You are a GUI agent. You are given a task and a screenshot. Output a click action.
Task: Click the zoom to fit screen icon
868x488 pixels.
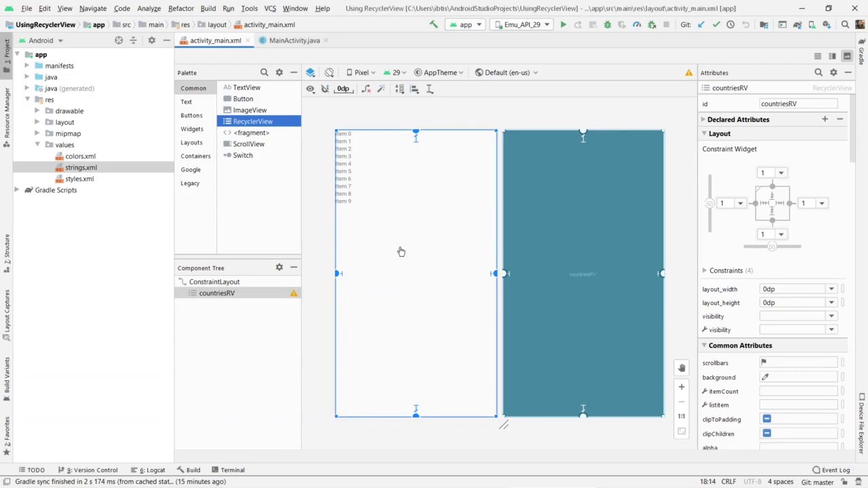click(x=682, y=431)
